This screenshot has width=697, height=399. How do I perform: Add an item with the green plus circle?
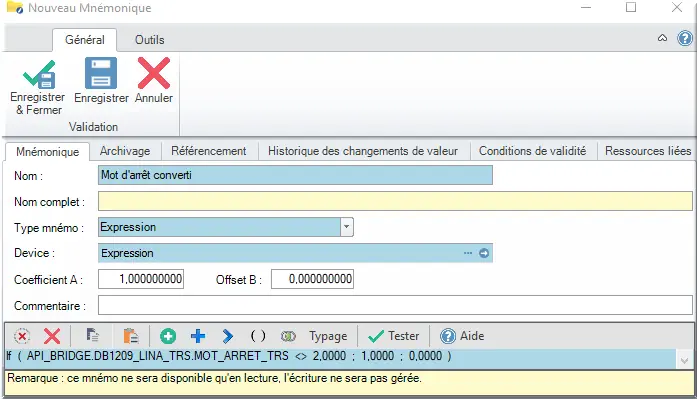[168, 336]
